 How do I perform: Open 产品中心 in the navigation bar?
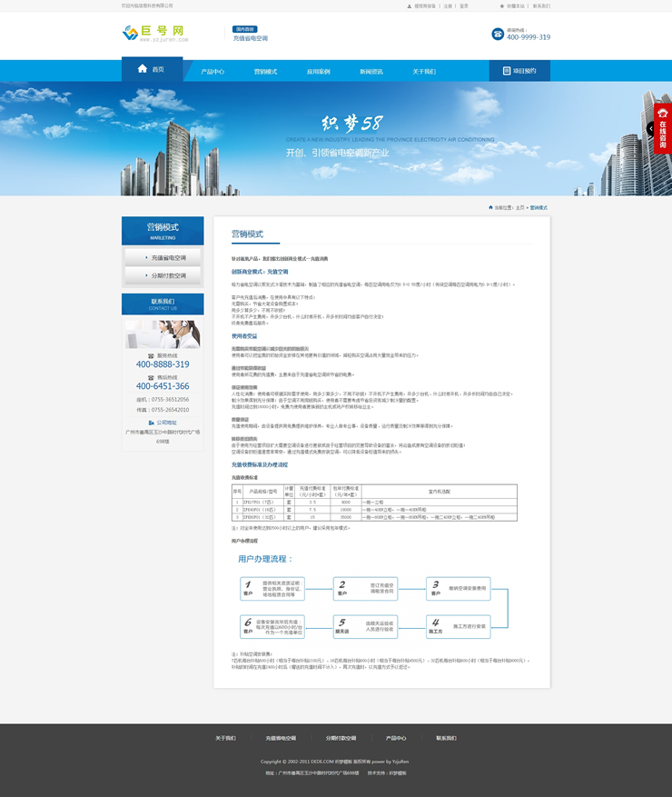tap(212, 71)
